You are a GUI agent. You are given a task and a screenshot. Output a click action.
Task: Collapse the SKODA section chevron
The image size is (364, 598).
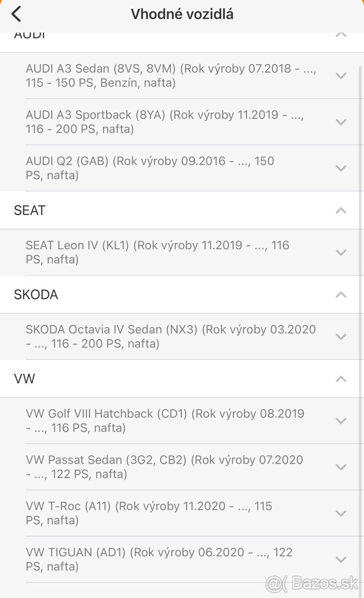click(x=341, y=295)
